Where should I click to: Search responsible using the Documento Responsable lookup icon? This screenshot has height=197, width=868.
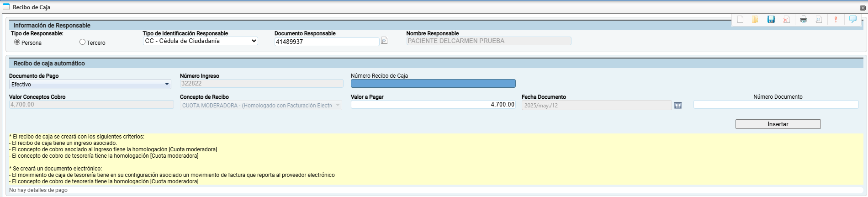point(384,41)
